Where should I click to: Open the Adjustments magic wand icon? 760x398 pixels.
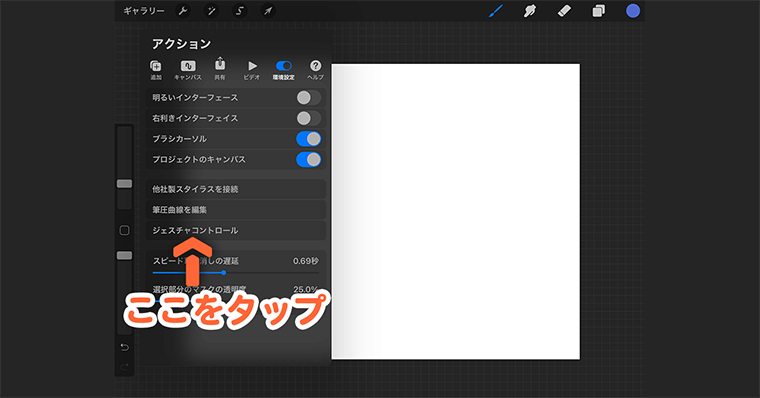211,11
